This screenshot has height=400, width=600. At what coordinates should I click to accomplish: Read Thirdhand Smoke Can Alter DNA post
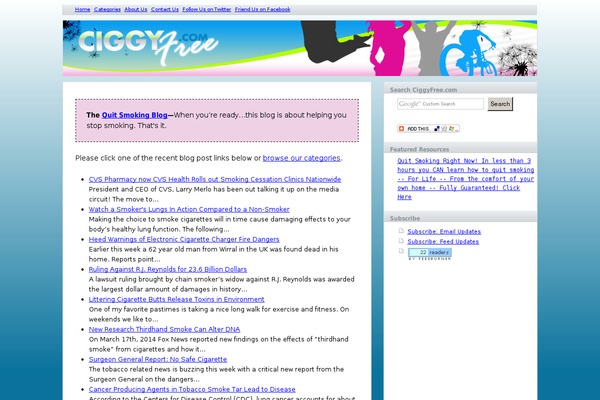164,329
